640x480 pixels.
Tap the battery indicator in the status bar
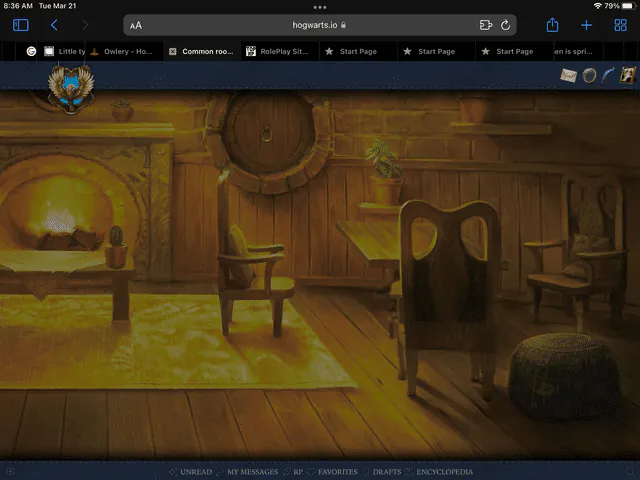click(x=629, y=6)
